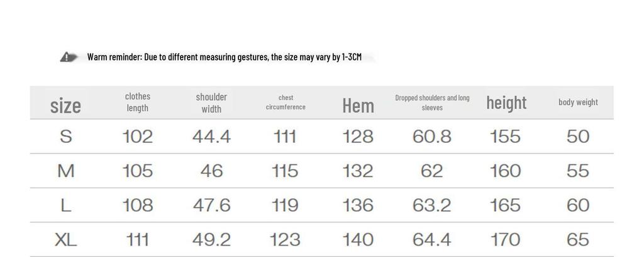Select the S size row label

[x=66, y=137]
